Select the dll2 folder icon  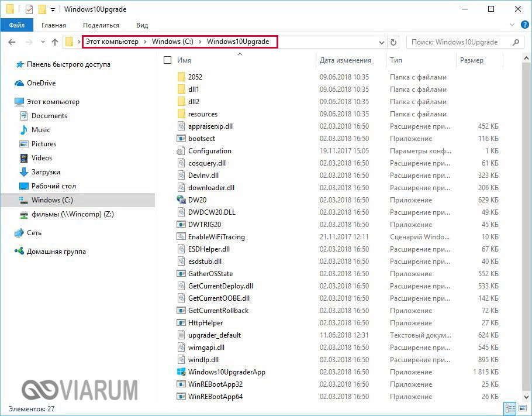(181, 101)
